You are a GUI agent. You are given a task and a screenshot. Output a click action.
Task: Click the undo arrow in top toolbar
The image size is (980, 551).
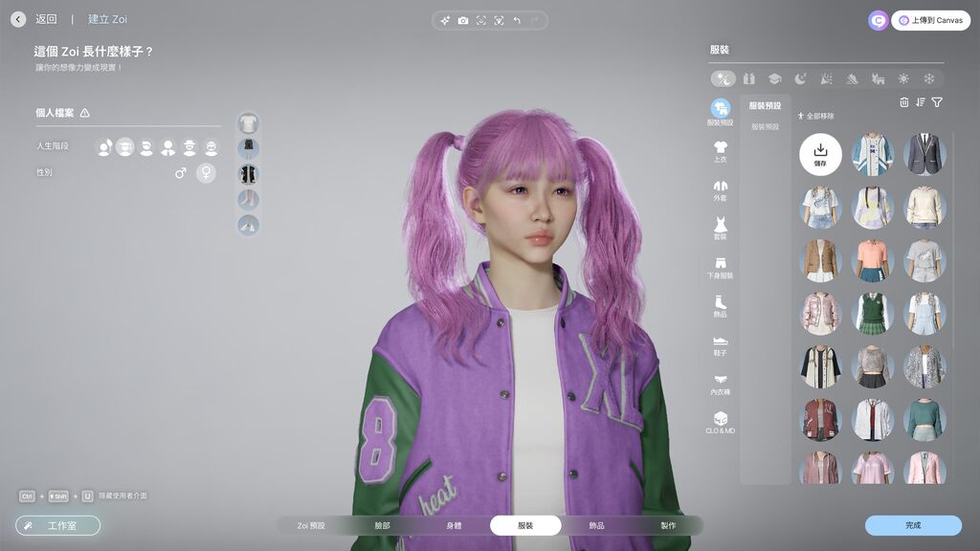coord(517,20)
